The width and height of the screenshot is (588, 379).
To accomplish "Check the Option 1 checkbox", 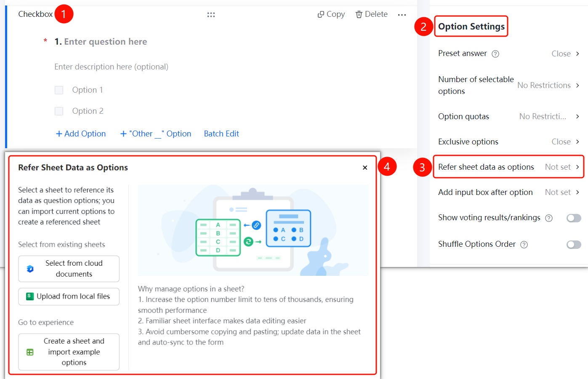I will click(59, 90).
